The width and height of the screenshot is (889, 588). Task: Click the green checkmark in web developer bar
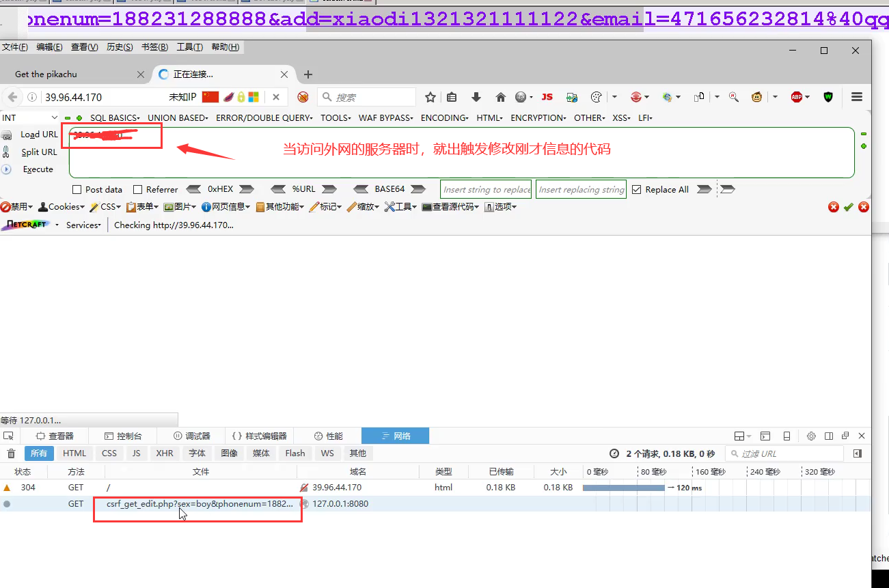click(848, 207)
